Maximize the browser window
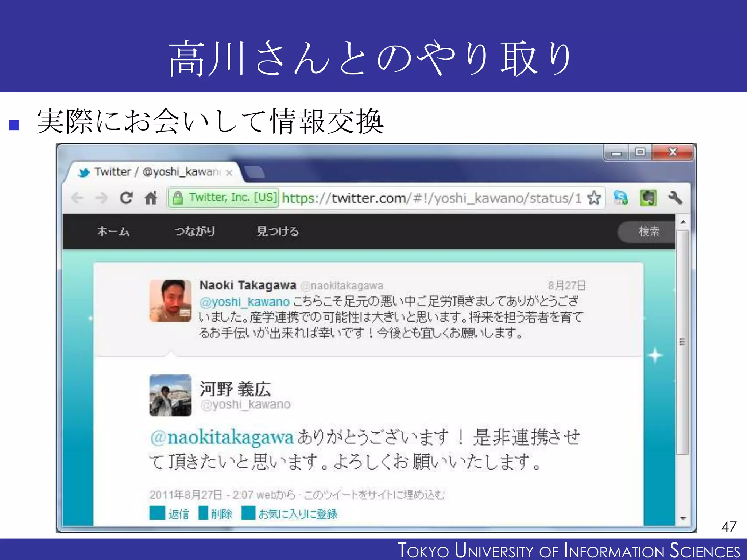This screenshot has width=747, height=560. click(640, 152)
